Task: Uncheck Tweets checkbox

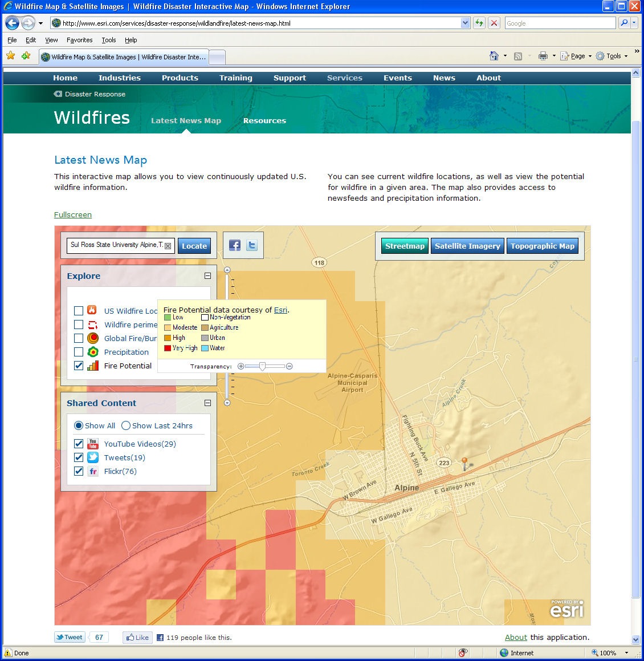Action: [78, 457]
